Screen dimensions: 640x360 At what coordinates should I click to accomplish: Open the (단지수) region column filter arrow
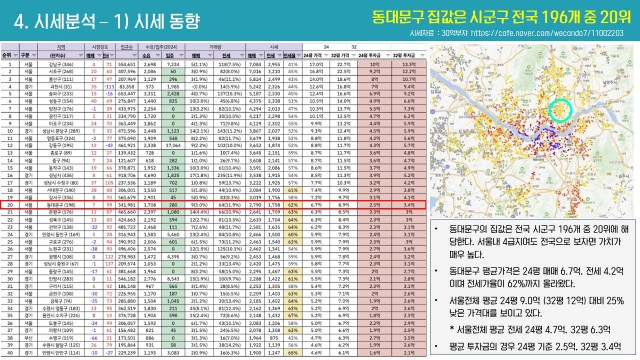[x=80, y=55]
